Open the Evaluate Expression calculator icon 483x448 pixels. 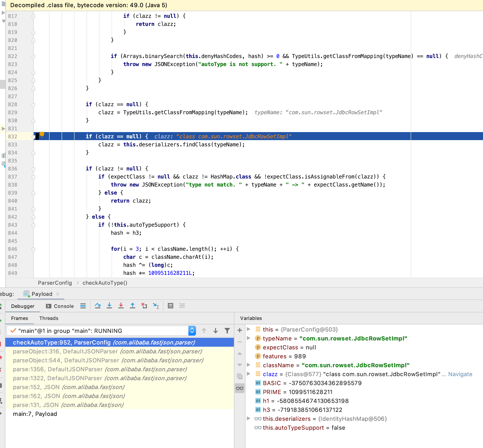pos(171,306)
